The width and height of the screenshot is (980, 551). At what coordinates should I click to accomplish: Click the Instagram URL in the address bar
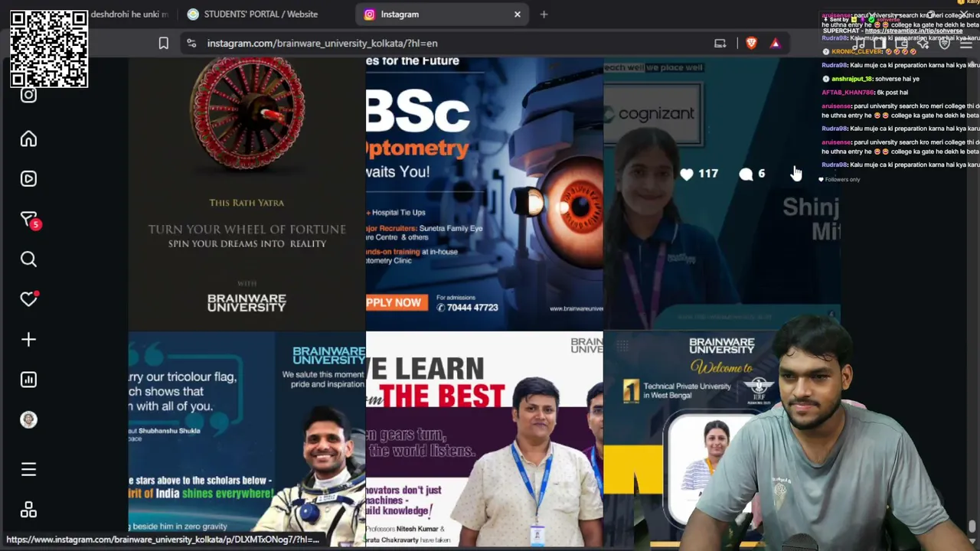(x=322, y=44)
